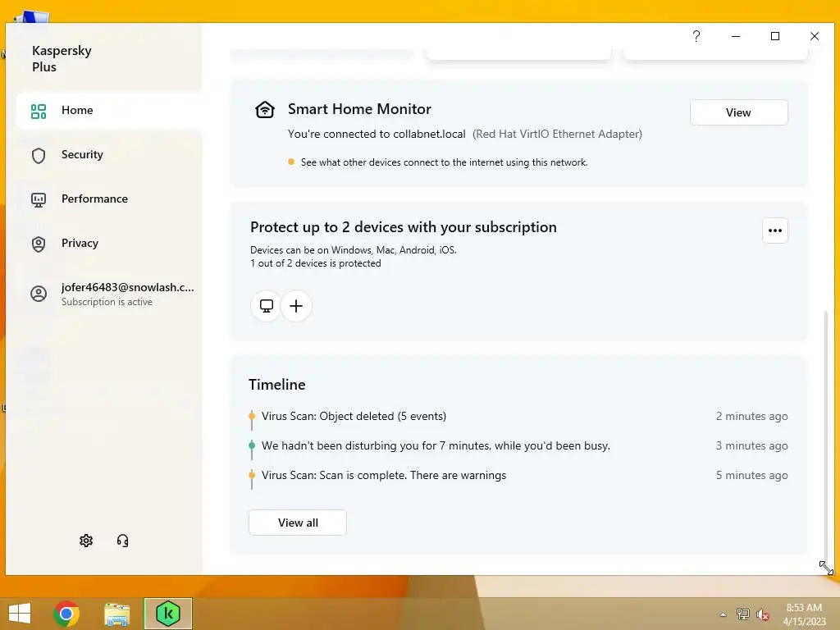The height and width of the screenshot is (630, 840).
Task: Click '1 out of 2 devices is protected' text
Action: coord(316,263)
